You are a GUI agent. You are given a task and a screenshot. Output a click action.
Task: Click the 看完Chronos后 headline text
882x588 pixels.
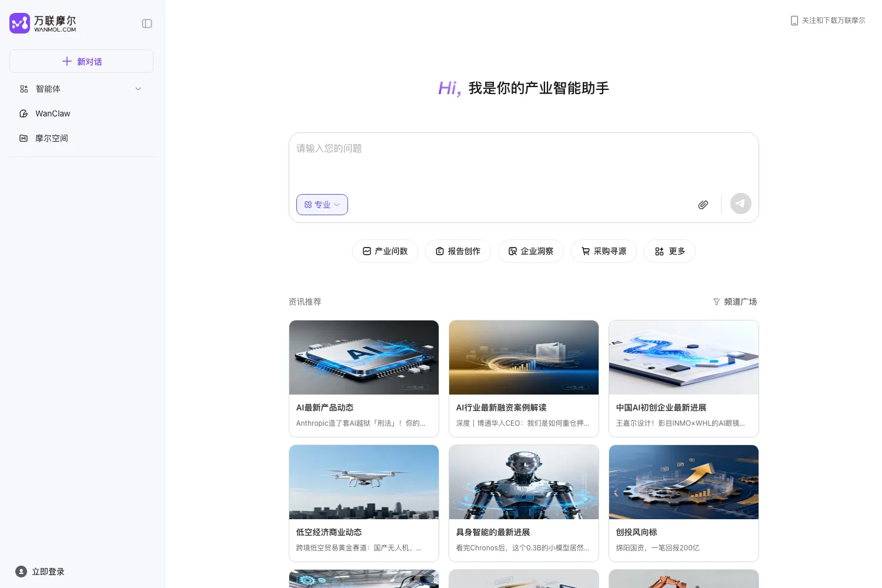click(523, 548)
